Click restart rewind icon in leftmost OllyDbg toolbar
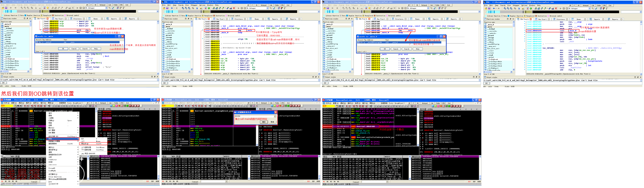 point(18,106)
